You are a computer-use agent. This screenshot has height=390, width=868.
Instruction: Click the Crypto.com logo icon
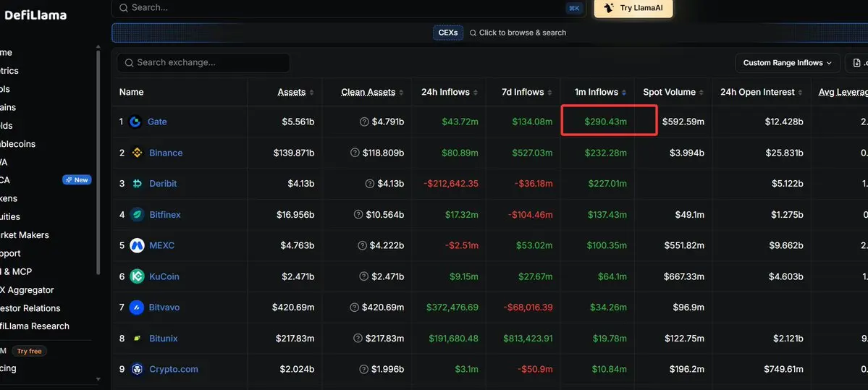coord(138,370)
